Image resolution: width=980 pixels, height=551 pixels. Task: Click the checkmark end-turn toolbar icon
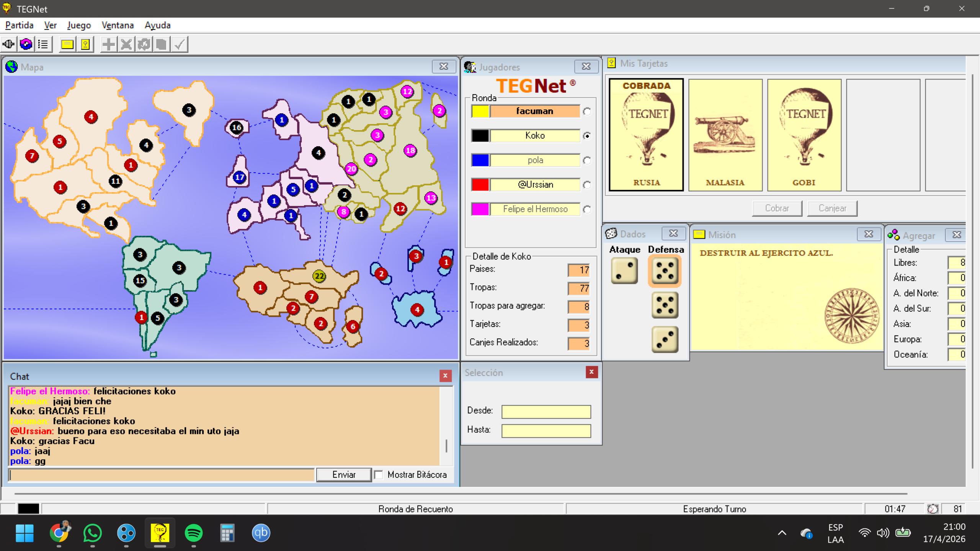pos(179,44)
